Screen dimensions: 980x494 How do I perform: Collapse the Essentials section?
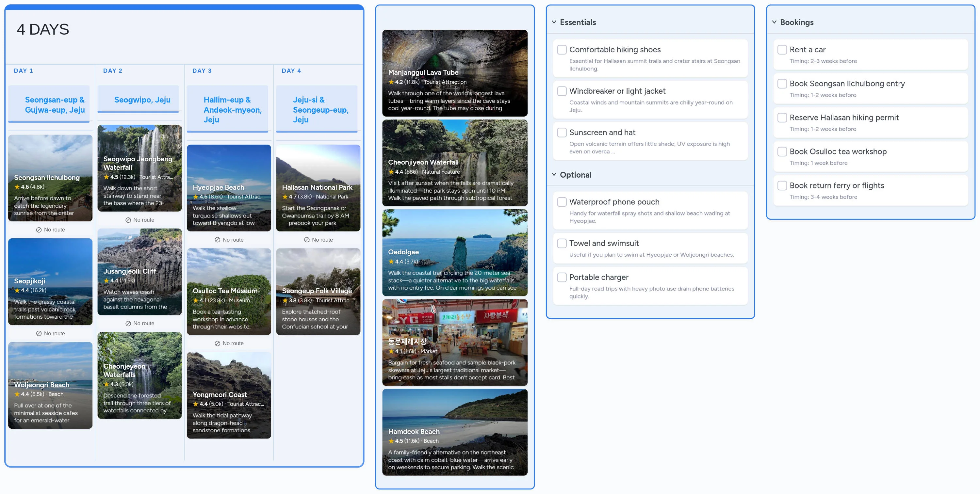[x=553, y=22]
